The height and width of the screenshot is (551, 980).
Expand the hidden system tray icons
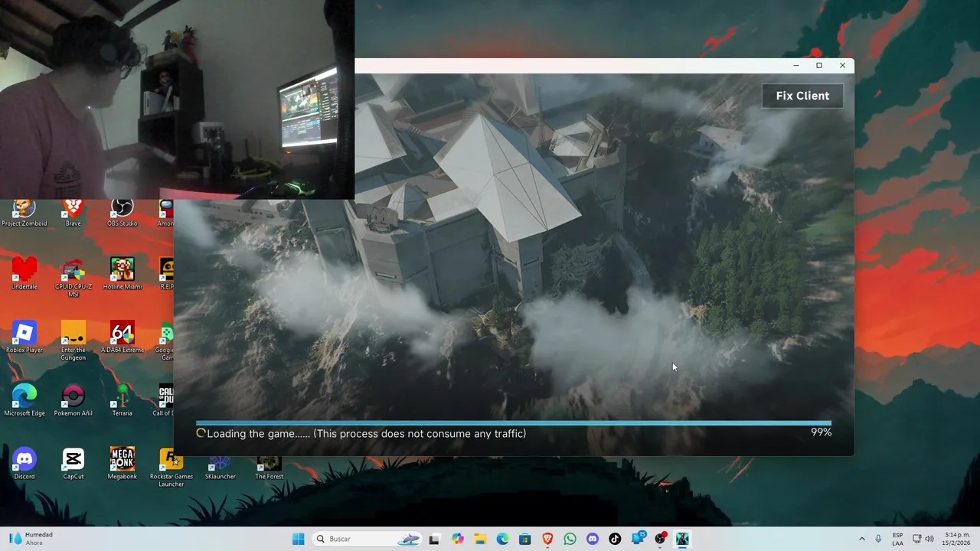(x=861, y=539)
